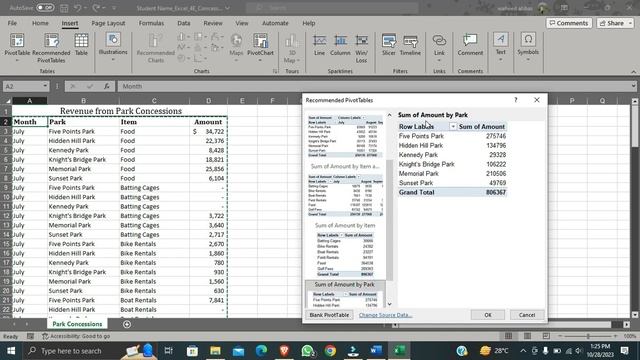This screenshot has width=640, height=360.
Task: Insert a Win/Loss sparkline
Action: point(361,48)
